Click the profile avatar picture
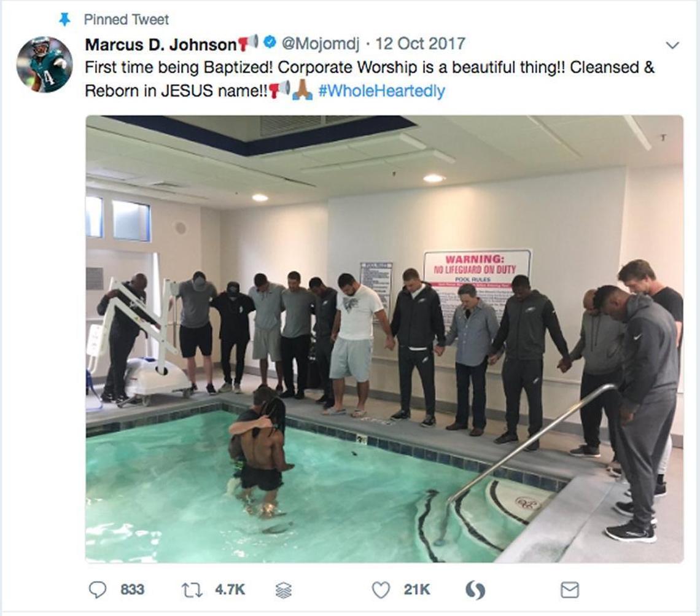This screenshot has width=700, height=616. coord(44,64)
